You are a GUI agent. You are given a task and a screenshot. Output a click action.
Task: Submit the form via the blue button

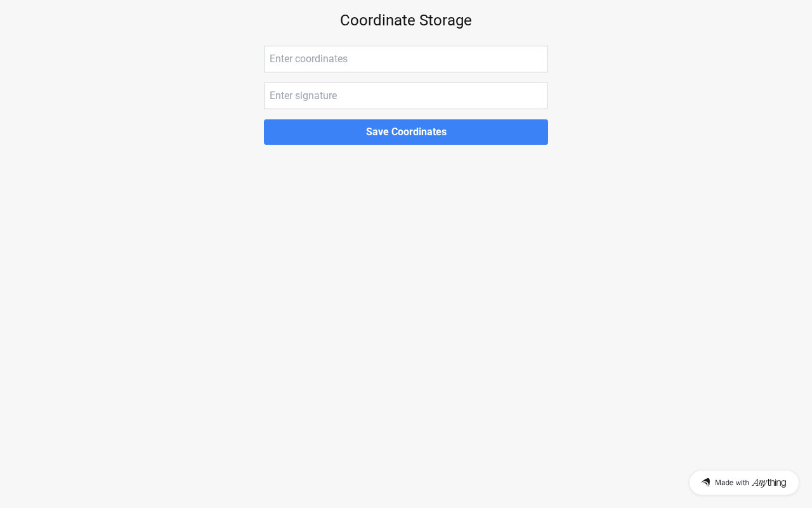point(406,132)
